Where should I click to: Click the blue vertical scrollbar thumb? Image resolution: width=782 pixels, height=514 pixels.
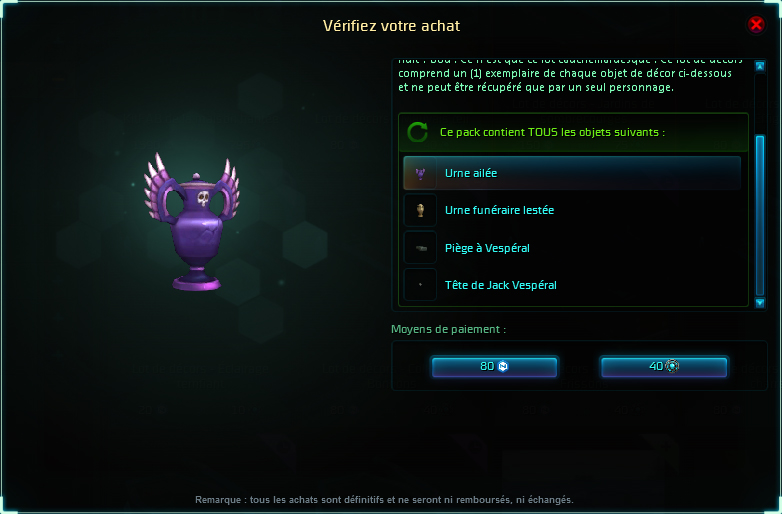[760, 215]
